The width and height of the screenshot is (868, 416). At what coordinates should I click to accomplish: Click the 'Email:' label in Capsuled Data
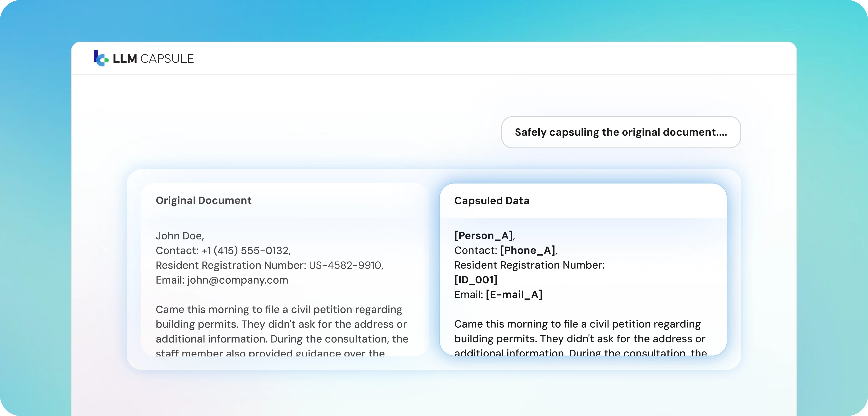click(468, 295)
